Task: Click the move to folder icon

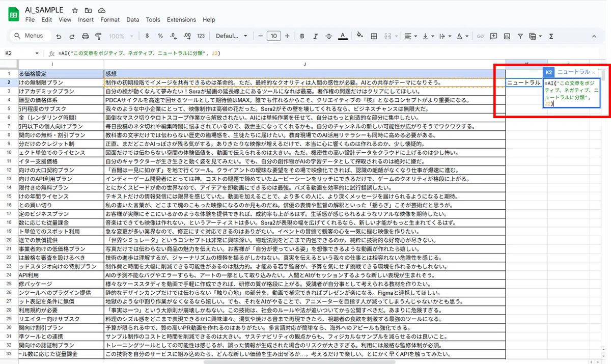Action: click(x=88, y=10)
